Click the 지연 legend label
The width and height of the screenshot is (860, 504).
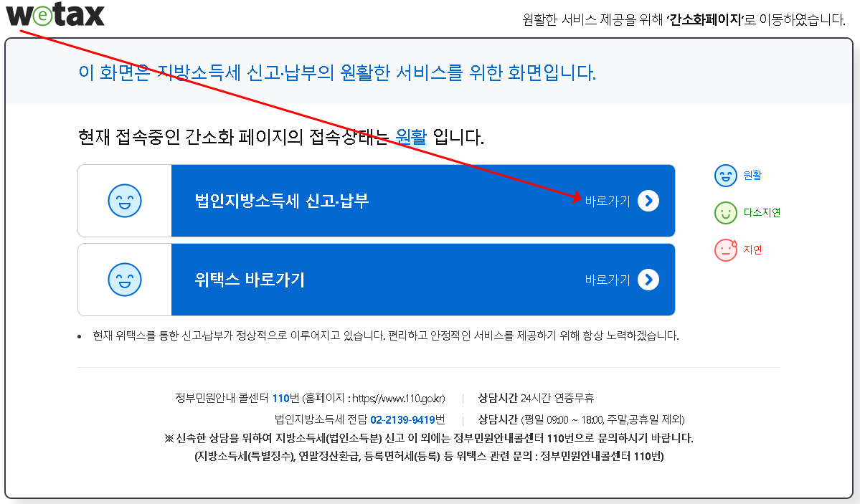(x=752, y=249)
